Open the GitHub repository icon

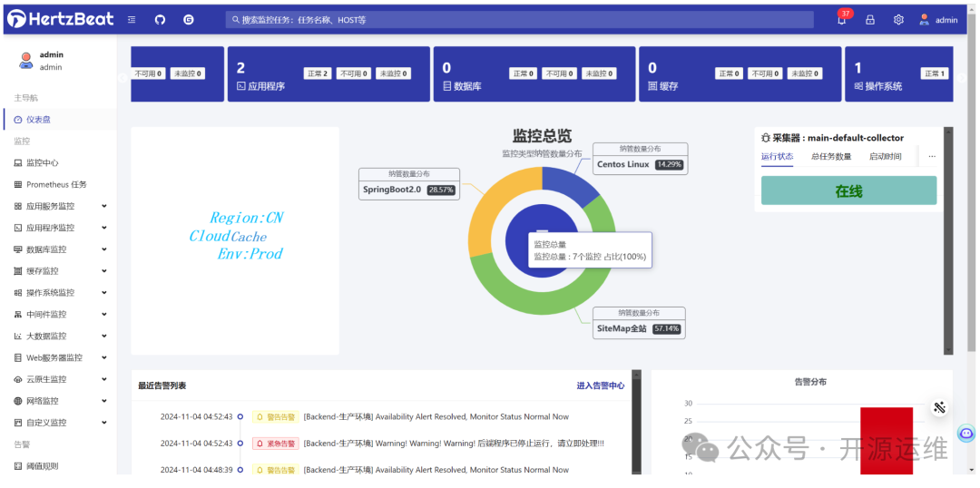[160, 20]
